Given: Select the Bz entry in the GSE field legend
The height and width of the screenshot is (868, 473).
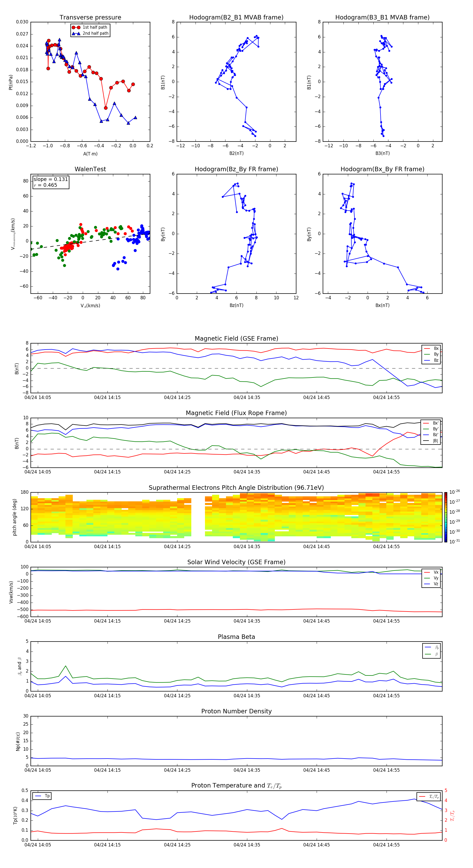Looking at the screenshot, I should (431, 360).
